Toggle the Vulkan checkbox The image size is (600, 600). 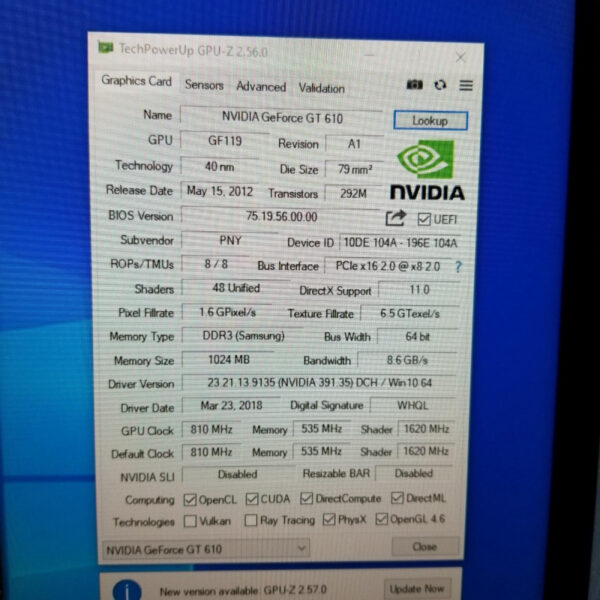coord(190,521)
